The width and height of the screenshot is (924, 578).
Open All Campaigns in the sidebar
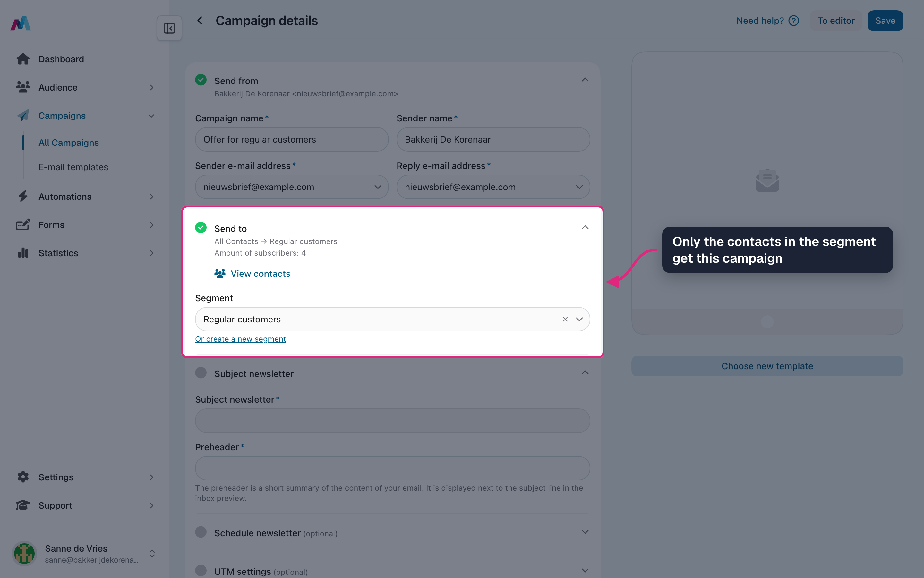coord(69,143)
